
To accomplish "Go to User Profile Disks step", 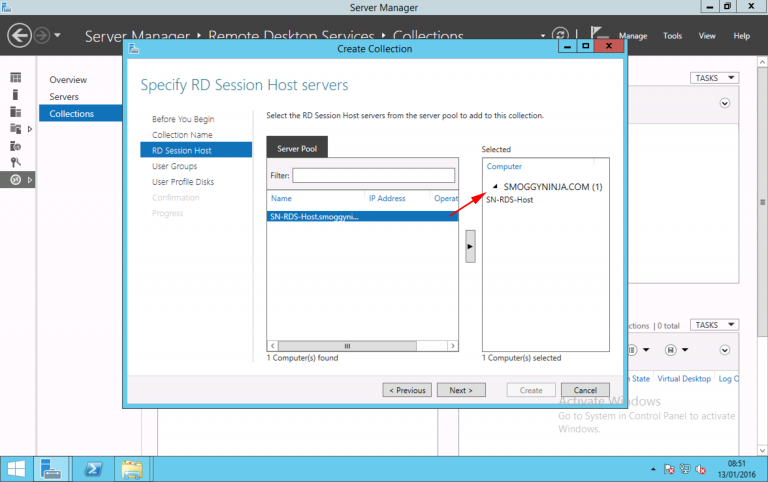I will [183, 182].
